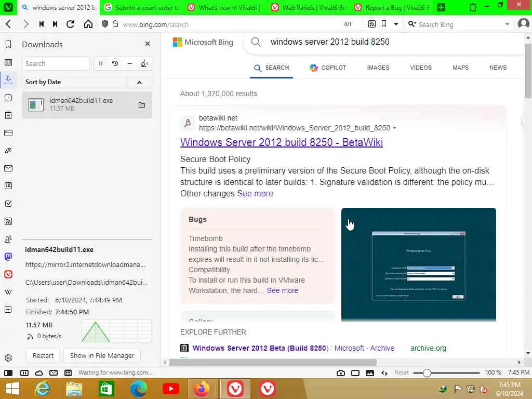
Task: Toggle the side panel from status bar
Action: tap(8, 373)
